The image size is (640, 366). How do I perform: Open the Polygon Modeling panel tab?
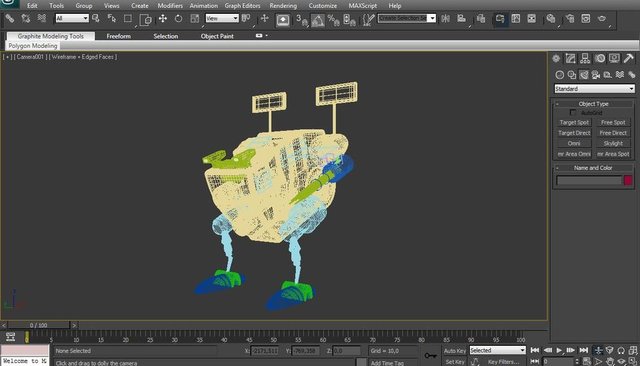click(33, 46)
